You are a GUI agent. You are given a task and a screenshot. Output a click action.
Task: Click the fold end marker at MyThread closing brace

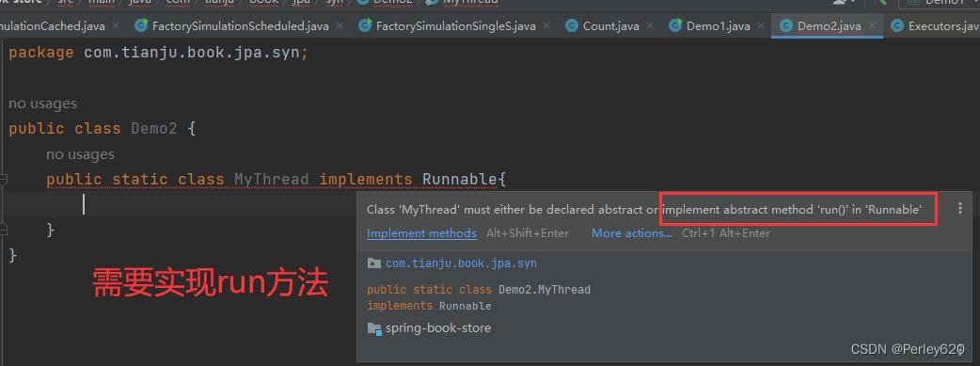click(3, 231)
